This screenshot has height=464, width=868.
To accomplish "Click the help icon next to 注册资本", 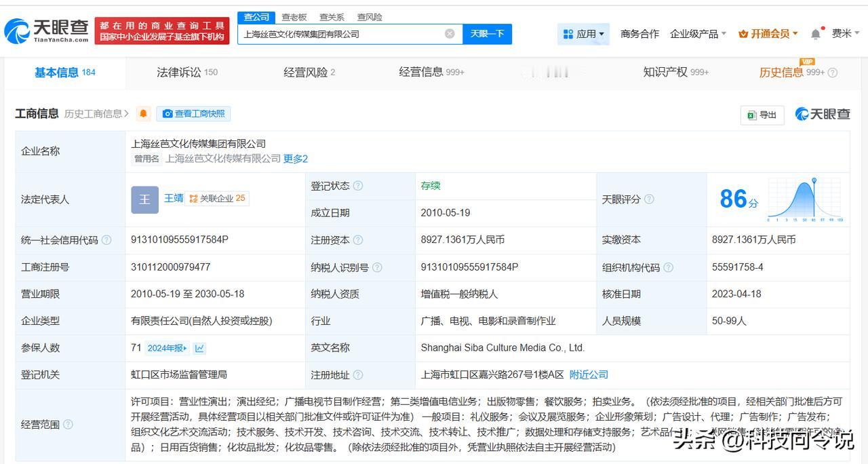I will (x=358, y=240).
